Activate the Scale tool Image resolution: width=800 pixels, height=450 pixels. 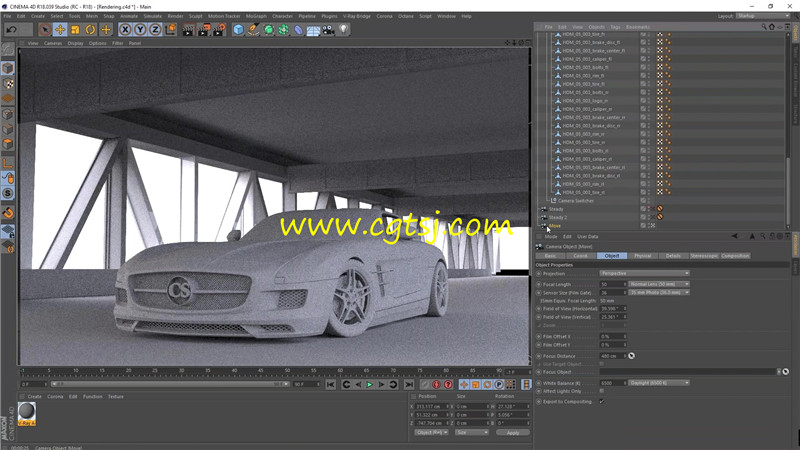coord(76,30)
